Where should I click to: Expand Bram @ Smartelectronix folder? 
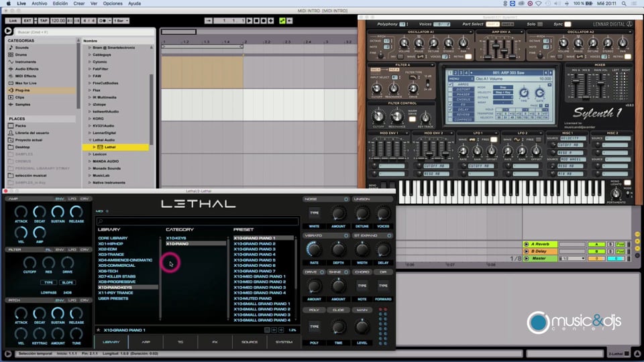89,48
